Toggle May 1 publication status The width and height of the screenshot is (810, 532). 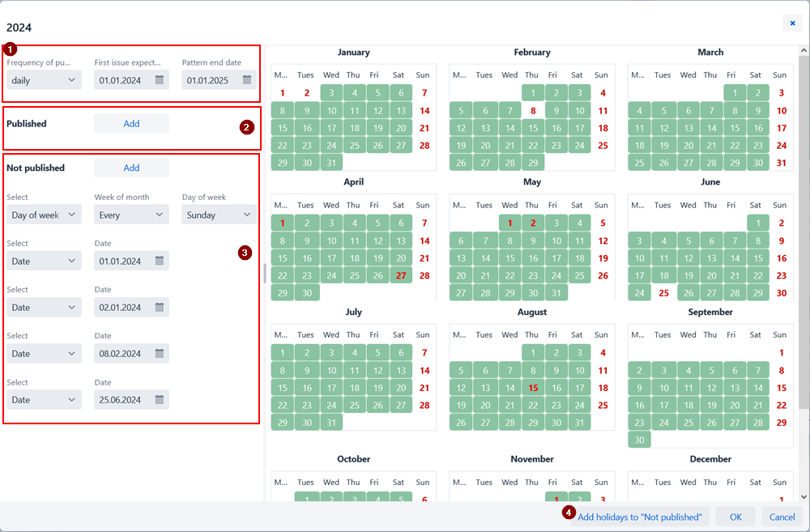coord(509,222)
